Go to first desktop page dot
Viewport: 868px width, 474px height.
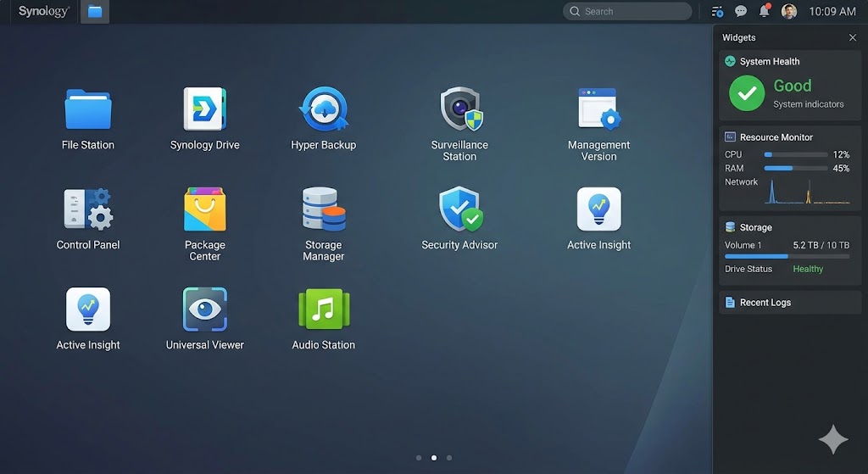419,458
